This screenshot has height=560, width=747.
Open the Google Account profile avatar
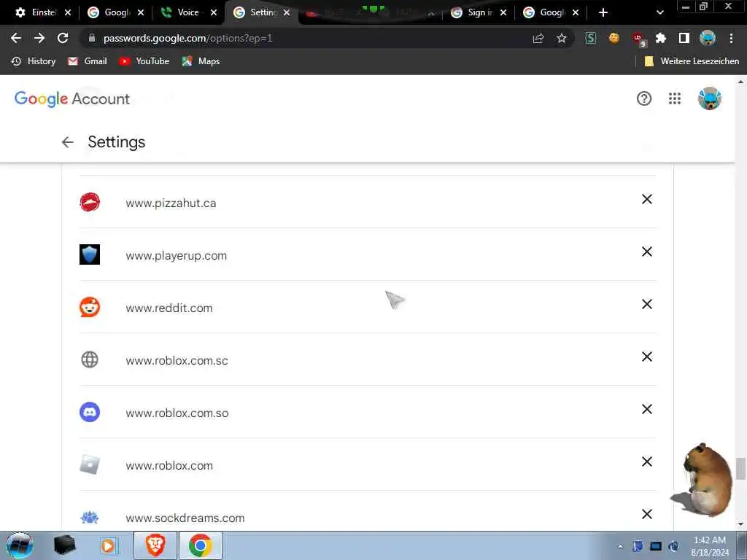pyautogui.click(x=710, y=98)
